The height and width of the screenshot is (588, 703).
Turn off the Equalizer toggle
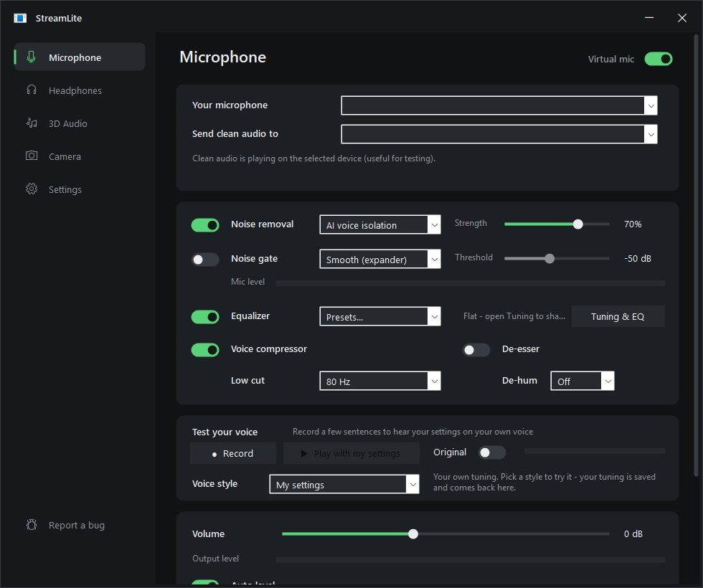tap(205, 317)
